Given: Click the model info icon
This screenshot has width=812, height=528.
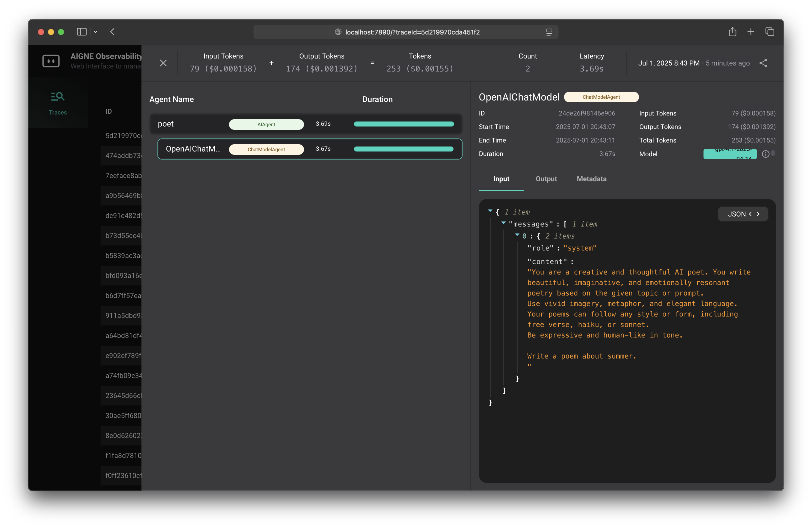Looking at the screenshot, I should pos(765,154).
